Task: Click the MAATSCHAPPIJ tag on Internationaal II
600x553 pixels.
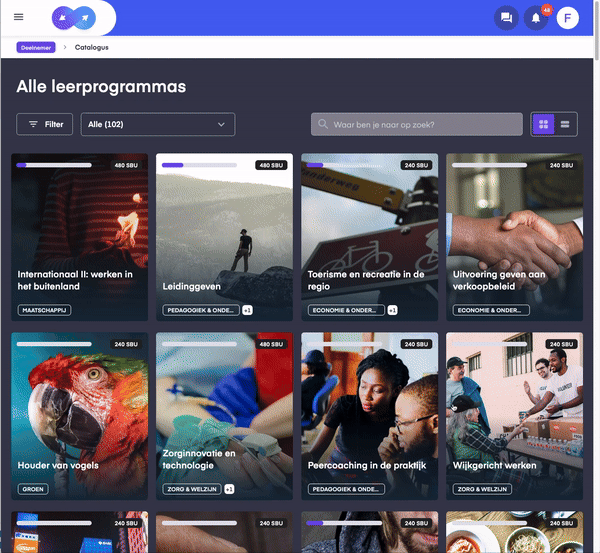Action: point(44,310)
